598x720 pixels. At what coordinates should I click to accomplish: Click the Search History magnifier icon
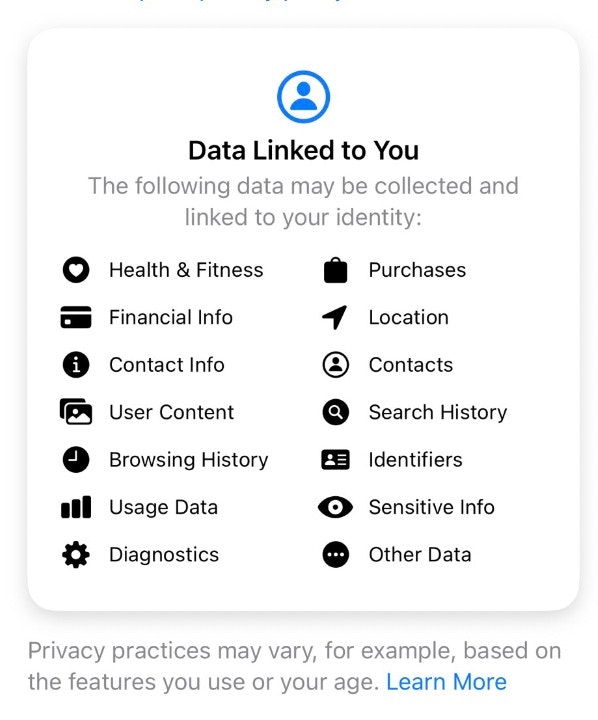(x=336, y=412)
